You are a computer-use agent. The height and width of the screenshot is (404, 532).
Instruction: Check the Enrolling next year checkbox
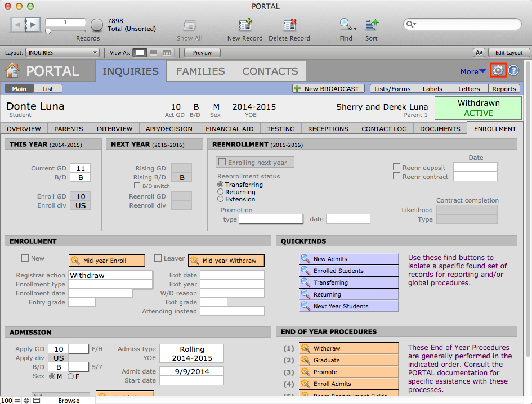[222, 162]
